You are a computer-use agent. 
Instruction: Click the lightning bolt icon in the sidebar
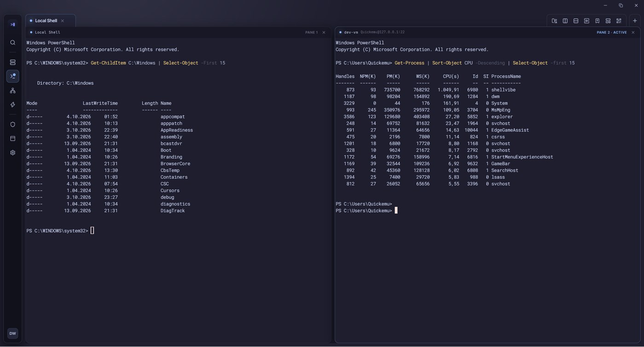point(13,105)
